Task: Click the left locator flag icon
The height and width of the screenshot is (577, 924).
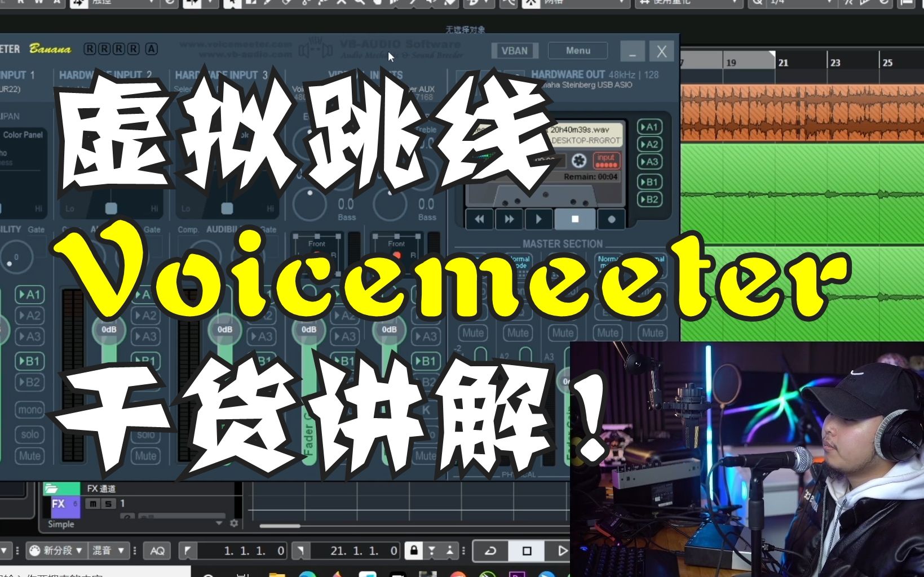Action: 188,551
